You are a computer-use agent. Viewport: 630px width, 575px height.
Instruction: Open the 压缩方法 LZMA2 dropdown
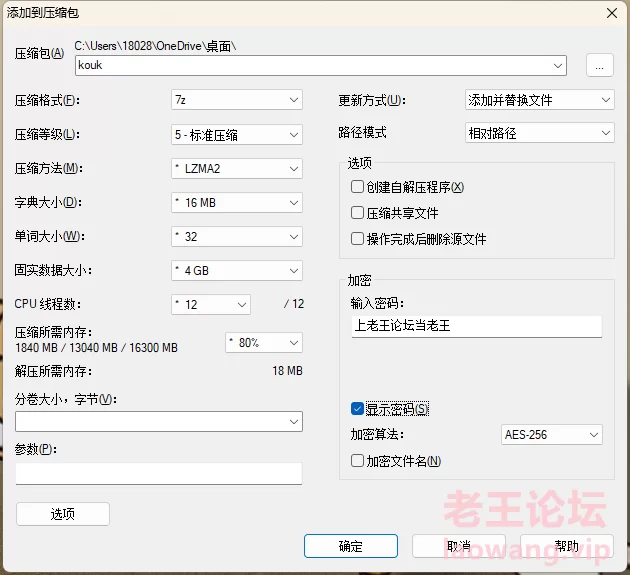click(x=236, y=168)
